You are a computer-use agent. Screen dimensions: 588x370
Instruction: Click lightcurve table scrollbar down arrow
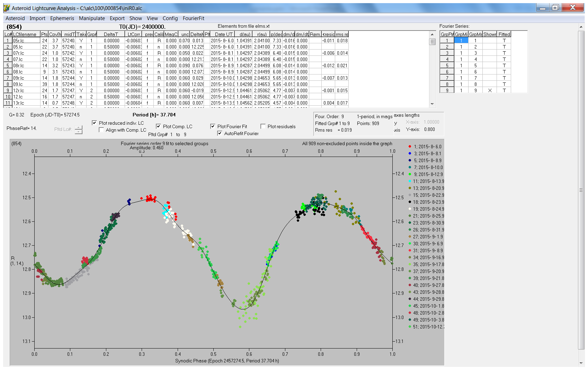pos(432,104)
